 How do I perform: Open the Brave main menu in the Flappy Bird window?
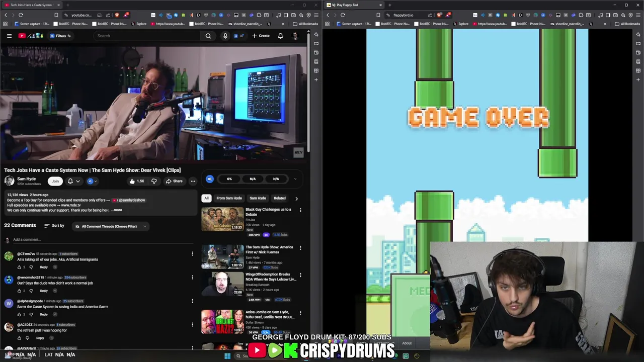(x=638, y=15)
